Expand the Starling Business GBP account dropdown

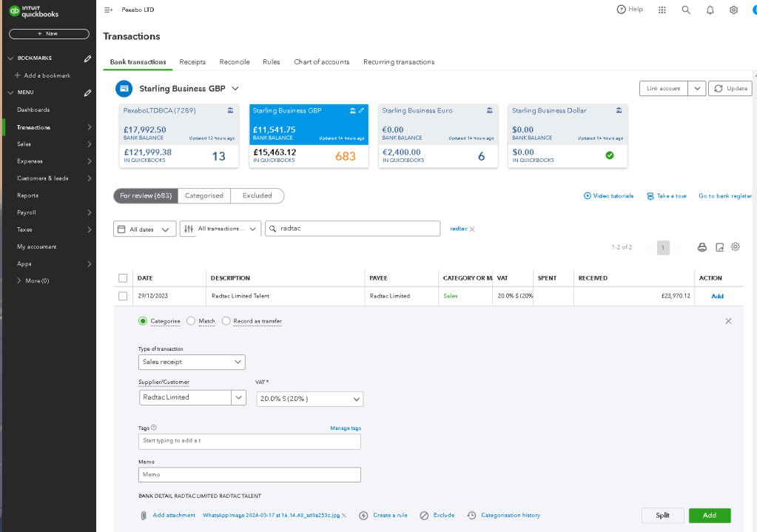coord(235,89)
